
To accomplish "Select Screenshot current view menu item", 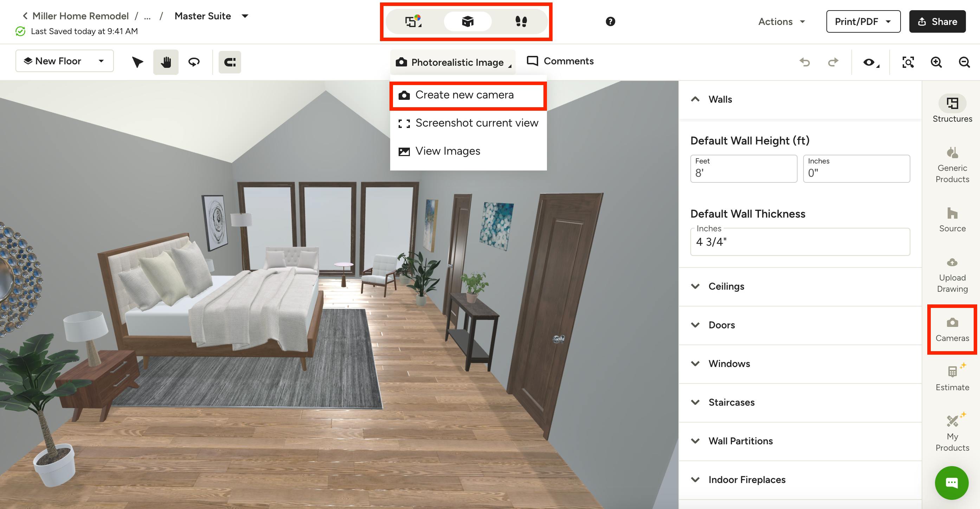I will pyautogui.click(x=476, y=123).
